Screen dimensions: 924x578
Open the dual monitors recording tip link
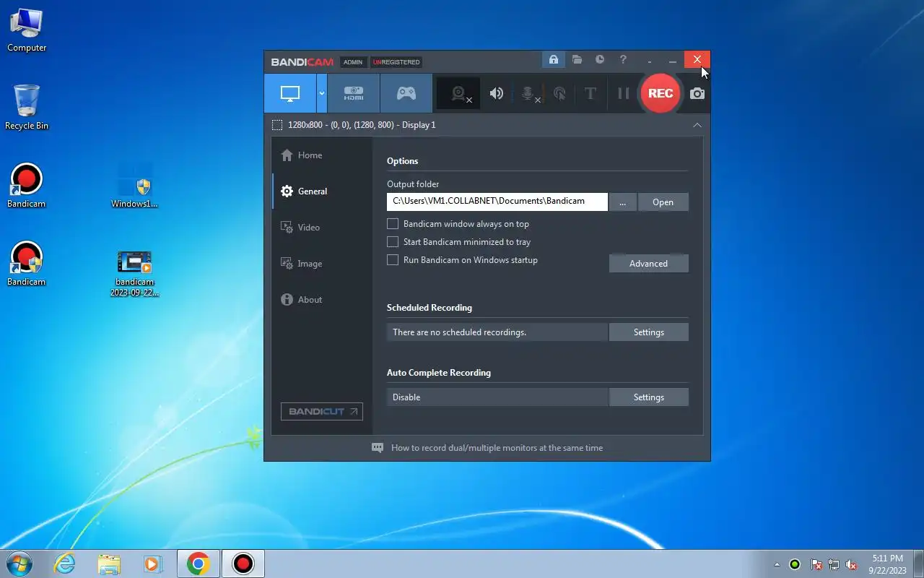coord(497,448)
